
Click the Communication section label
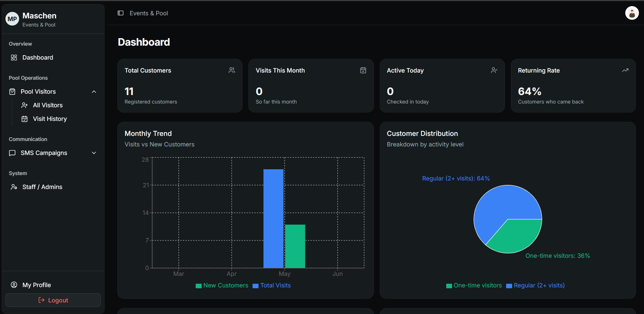tap(28, 139)
